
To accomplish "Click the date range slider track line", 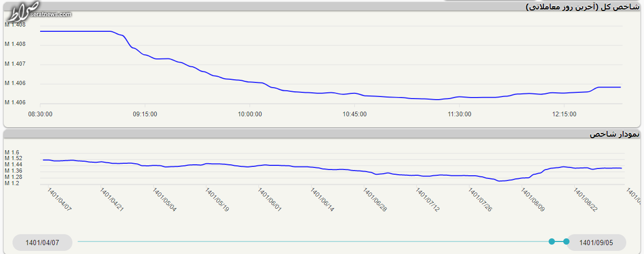I will pos(313,241).
